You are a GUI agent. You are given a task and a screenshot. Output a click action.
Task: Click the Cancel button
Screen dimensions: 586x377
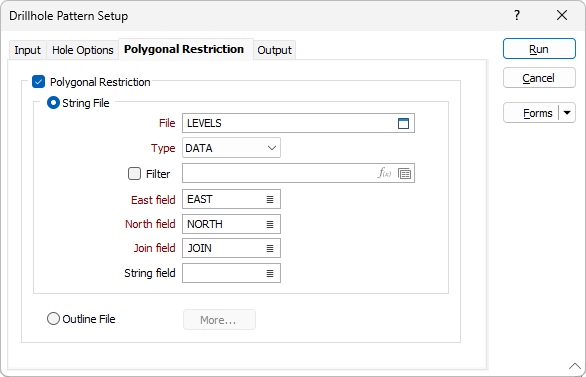(539, 78)
